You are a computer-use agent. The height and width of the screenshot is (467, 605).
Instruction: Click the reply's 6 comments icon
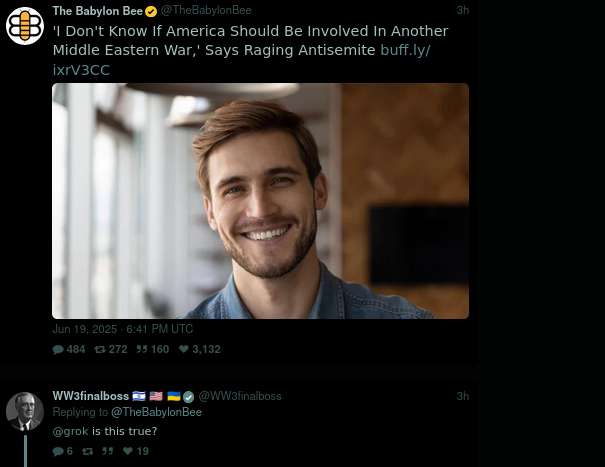point(57,451)
